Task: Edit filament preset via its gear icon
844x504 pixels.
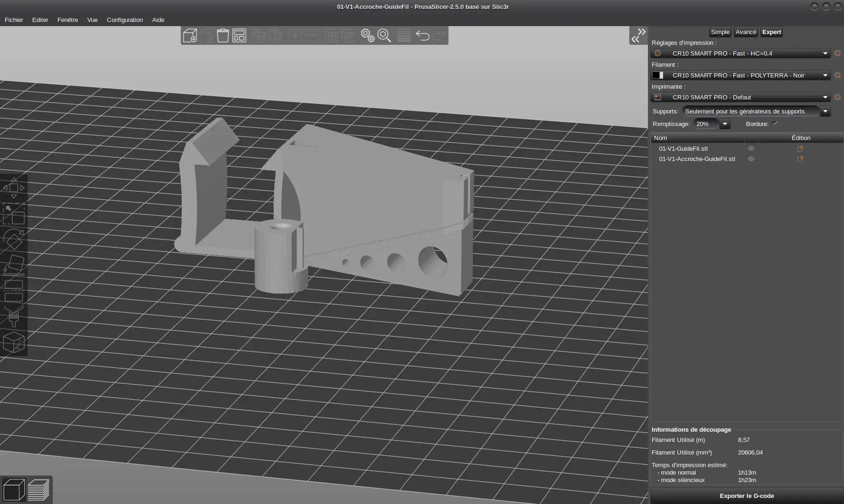Action: [x=837, y=75]
